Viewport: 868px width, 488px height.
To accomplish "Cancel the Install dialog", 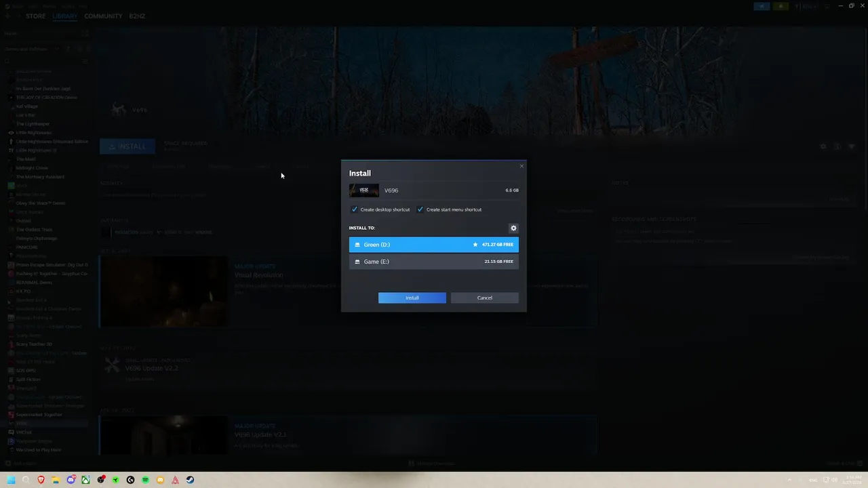I will pyautogui.click(x=484, y=298).
